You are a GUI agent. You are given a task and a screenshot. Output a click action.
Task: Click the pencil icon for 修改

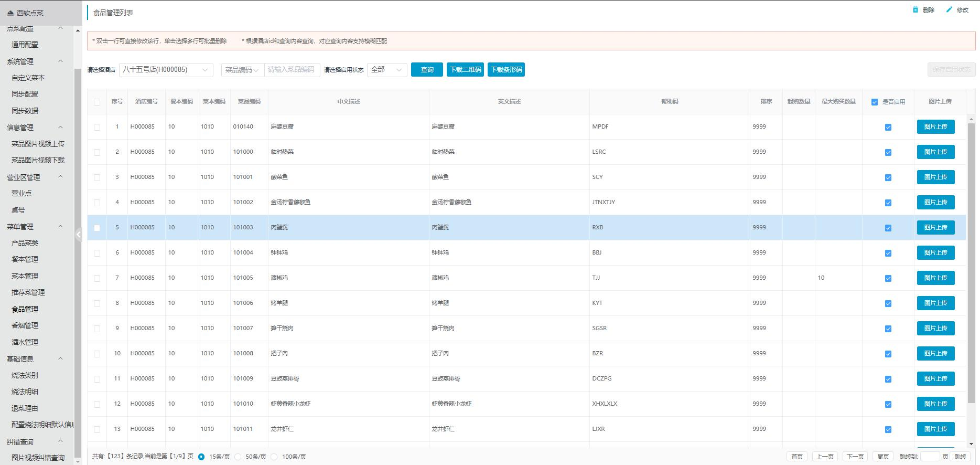[x=949, y=9]
